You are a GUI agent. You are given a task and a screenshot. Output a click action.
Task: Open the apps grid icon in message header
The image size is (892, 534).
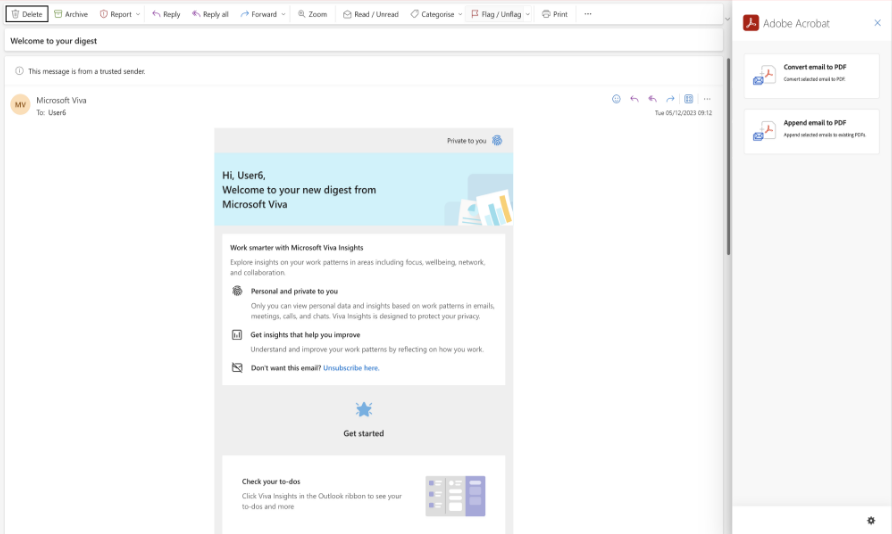pos(688,99)
